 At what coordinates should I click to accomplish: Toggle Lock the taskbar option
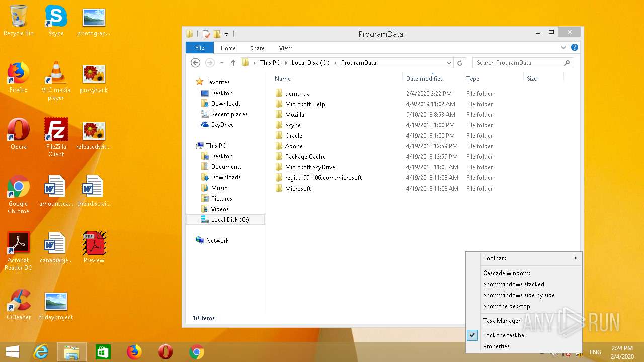click(x=524, y=335)
